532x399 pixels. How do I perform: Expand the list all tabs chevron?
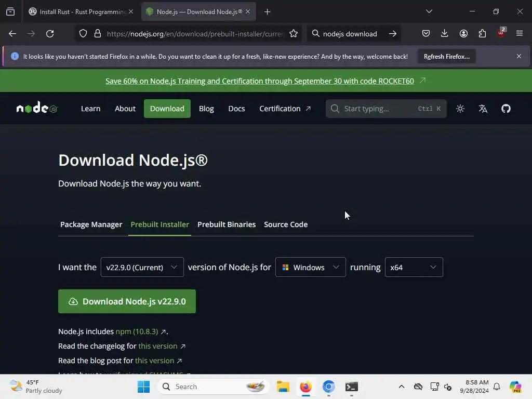click(x=429, y=12)
